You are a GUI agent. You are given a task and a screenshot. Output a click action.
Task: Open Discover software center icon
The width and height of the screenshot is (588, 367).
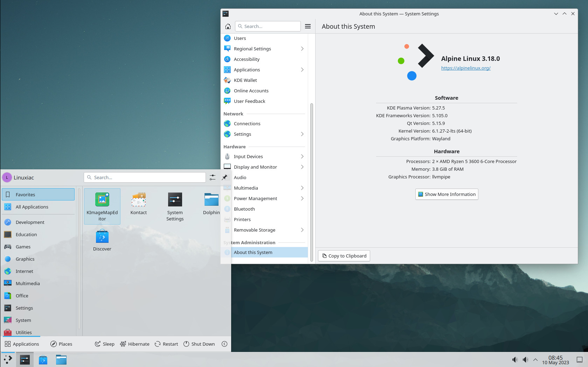102,240
